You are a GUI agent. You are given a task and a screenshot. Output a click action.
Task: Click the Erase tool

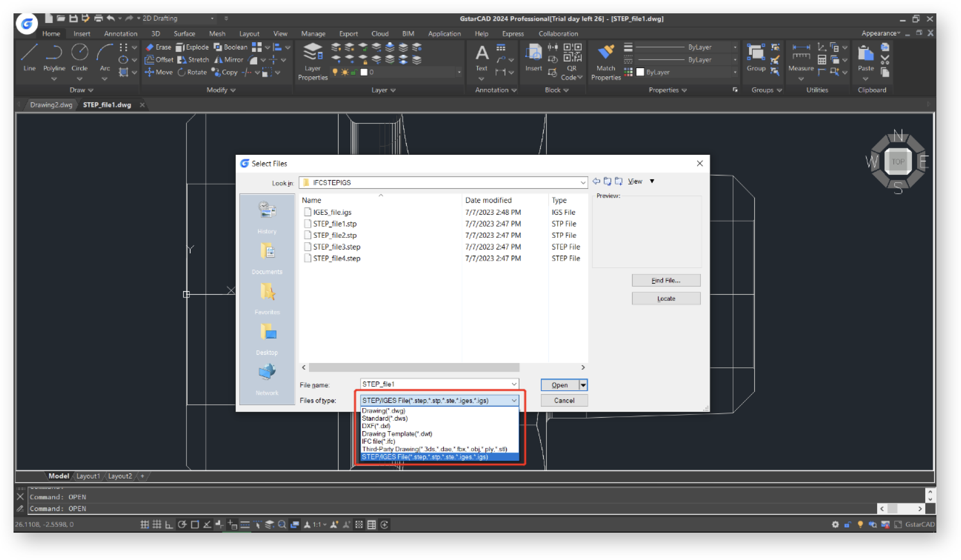tap(158, 47)
